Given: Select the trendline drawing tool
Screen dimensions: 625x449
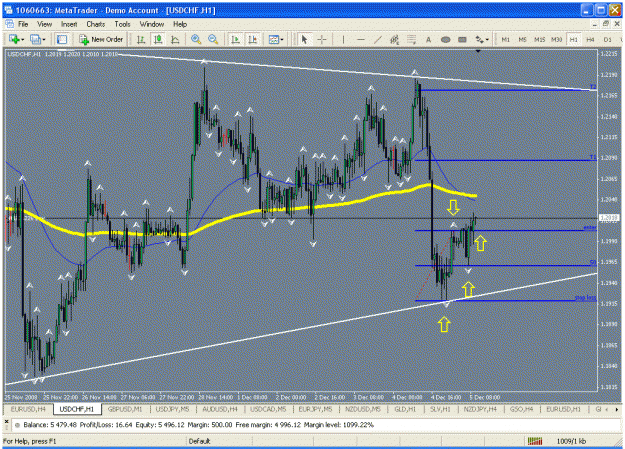Looking at the screenshot, I should [x=377, y=39].
